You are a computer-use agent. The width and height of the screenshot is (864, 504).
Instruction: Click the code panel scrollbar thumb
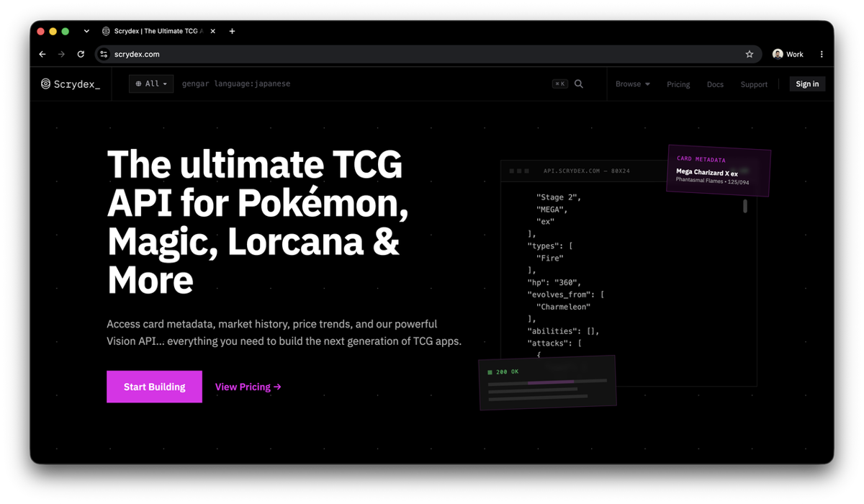745,207
